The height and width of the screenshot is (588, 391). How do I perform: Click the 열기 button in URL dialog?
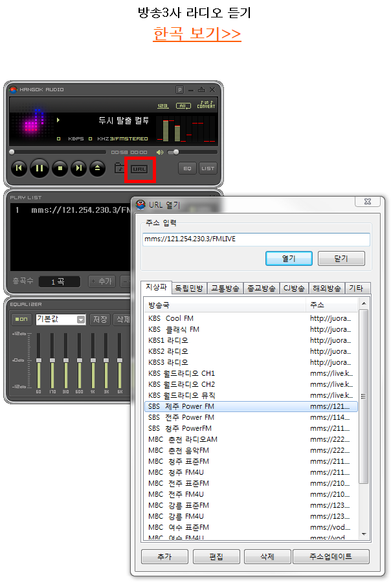coord(289,258)
